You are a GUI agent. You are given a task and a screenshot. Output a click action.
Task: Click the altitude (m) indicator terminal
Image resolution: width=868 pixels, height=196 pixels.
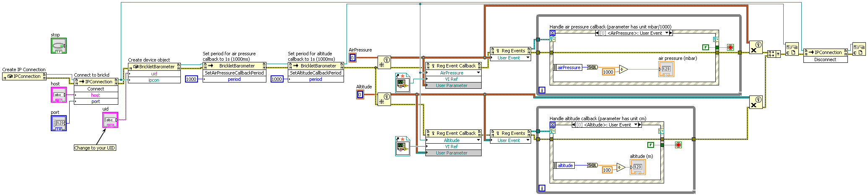(x=638, y=167)
